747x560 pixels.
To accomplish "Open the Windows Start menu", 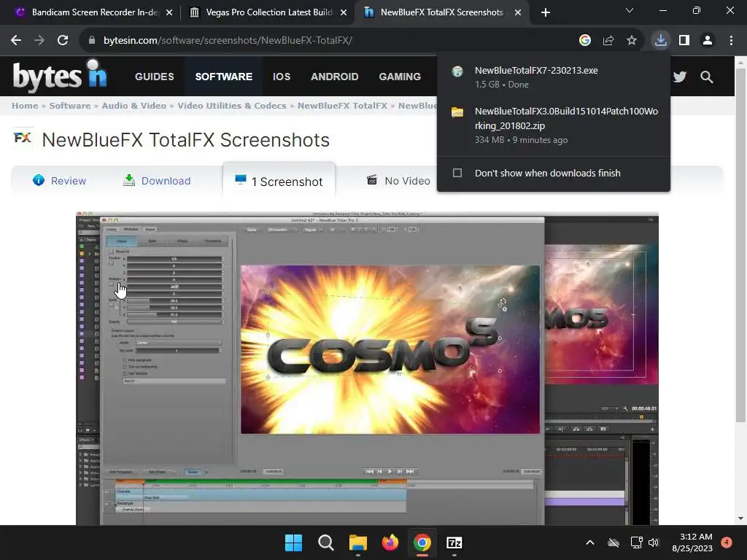I will pyautogui.click(x=293, y=542).
